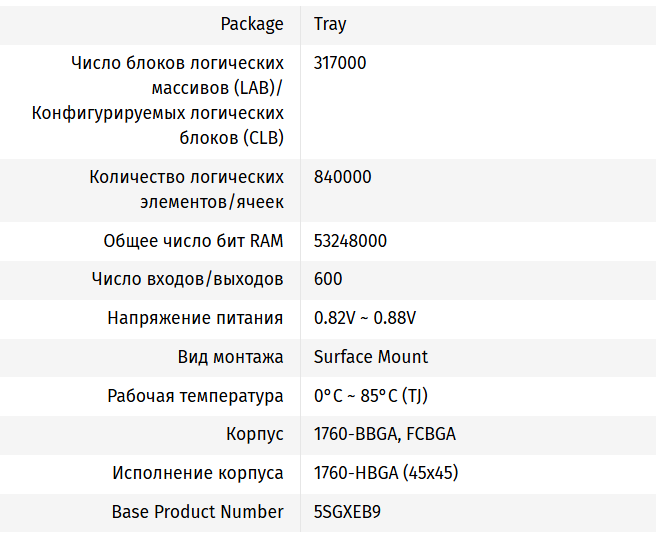Image resolution: width=656 pixels, height=543 pixels.
Task: Click the 53248000 RAM bits value
Action: click(350, 241)
